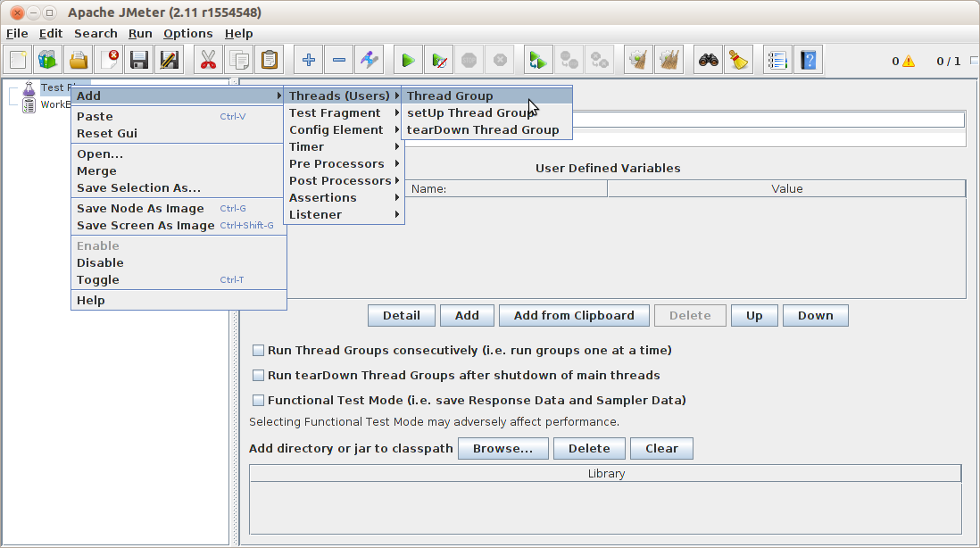Click the Clear All double-broom icon
The height and width of the screenshot is (548, 980).
669,60
